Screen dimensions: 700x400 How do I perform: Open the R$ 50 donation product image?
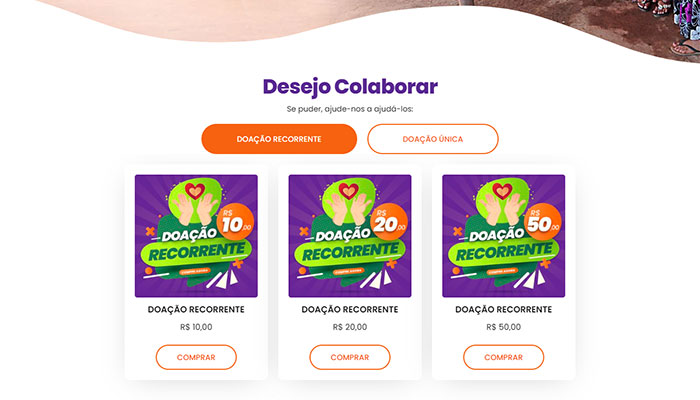coord(503,236)
